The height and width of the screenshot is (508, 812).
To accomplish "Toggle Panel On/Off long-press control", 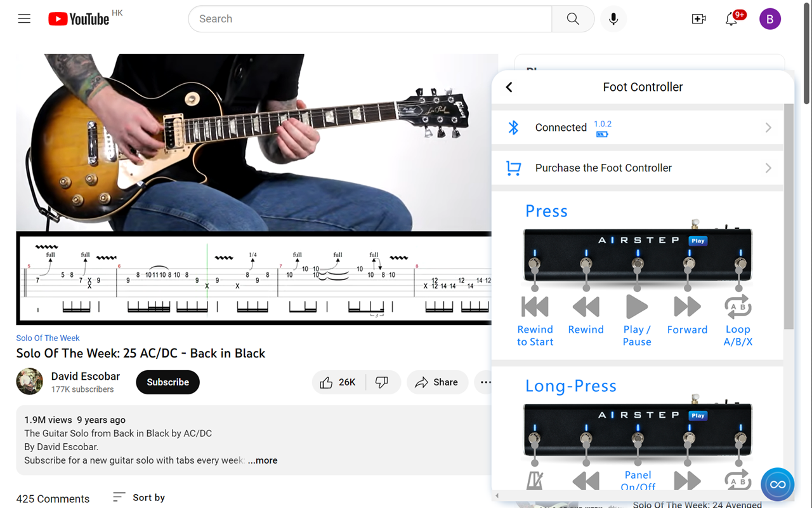I will pyautogui.click(x=637, y=481).
